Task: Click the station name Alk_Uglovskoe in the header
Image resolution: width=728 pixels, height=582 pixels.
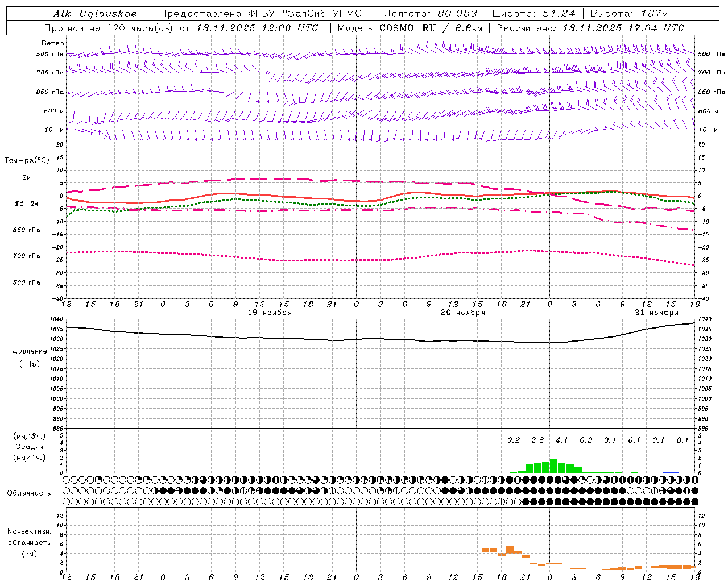Action: [95, 14]
